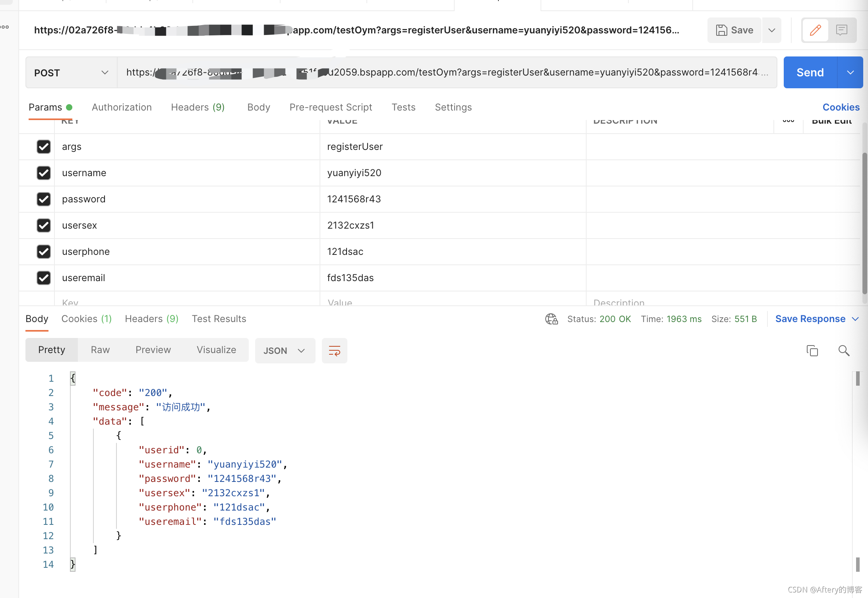Open the POST method dropdown
Viewport: 868px width, 598px height.
coord(72,72)
